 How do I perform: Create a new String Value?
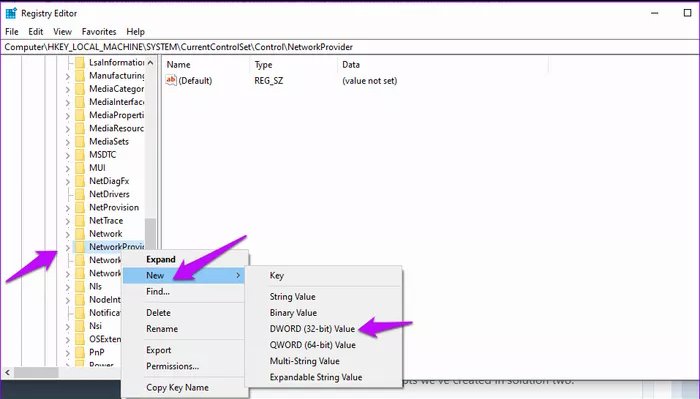click(x=324, y=297)
